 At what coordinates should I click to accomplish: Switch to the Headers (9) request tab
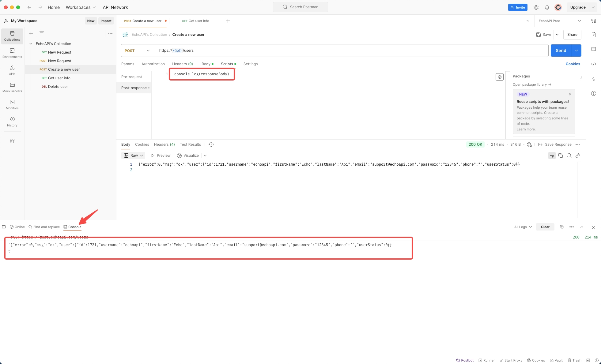click(x=183, y=64)
